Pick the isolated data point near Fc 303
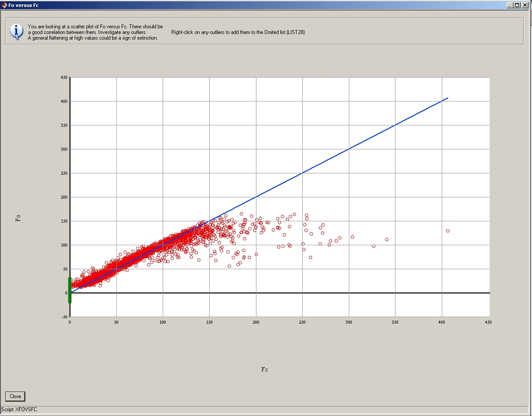Screen dimensions: 532x416 tap(352, 237)
